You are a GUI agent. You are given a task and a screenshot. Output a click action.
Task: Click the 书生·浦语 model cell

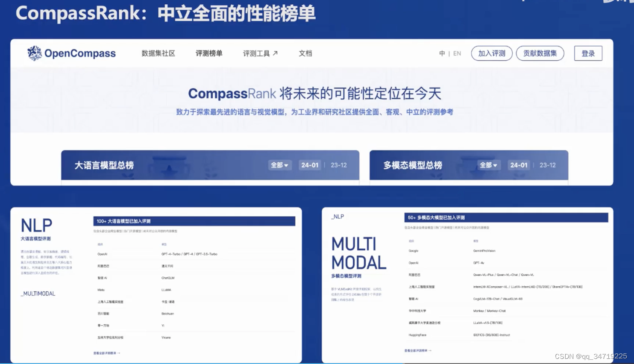pos(168,302)
